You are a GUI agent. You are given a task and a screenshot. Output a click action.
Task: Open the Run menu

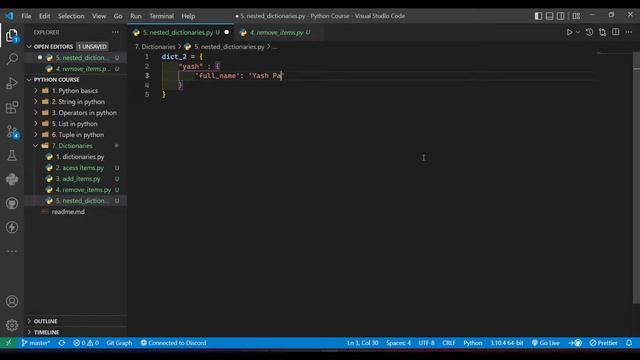click(136, 16)
